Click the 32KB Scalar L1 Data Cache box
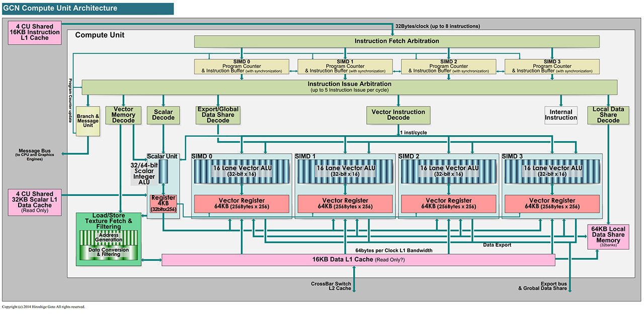This screenshot has width=644, height=314. coord(34,202)
